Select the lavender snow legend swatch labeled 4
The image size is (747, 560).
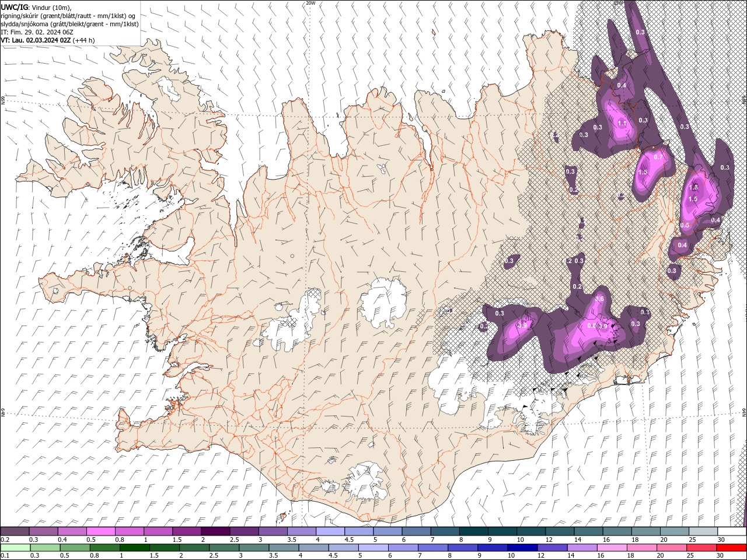[330, 531]
